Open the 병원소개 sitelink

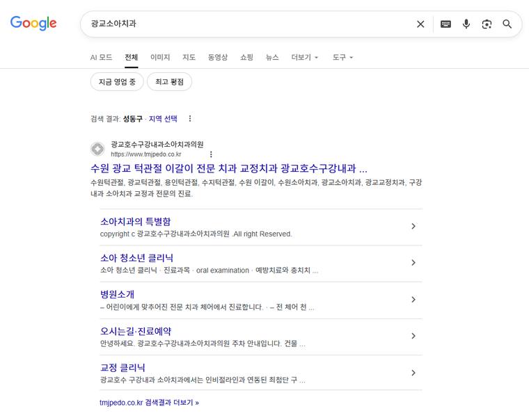click(x=117, y=294)
